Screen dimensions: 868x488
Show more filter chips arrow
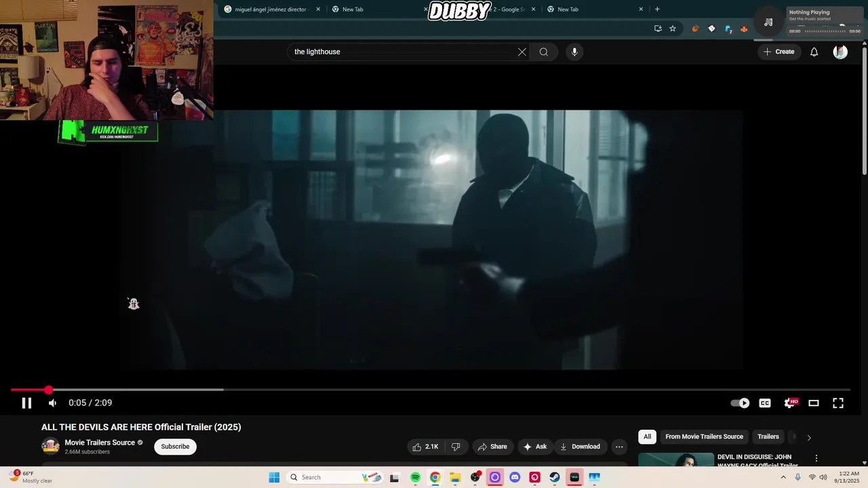click(808, 437)
